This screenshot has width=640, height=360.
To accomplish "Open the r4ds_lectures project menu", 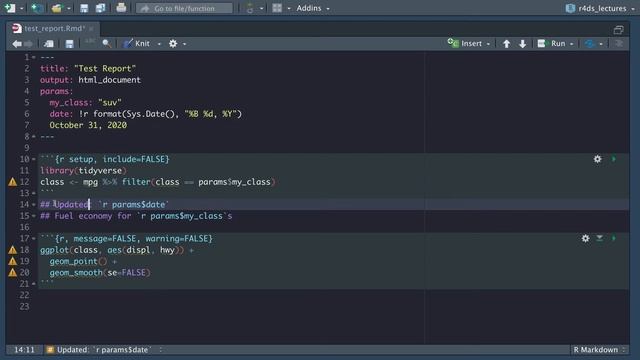I will point(600,8).
